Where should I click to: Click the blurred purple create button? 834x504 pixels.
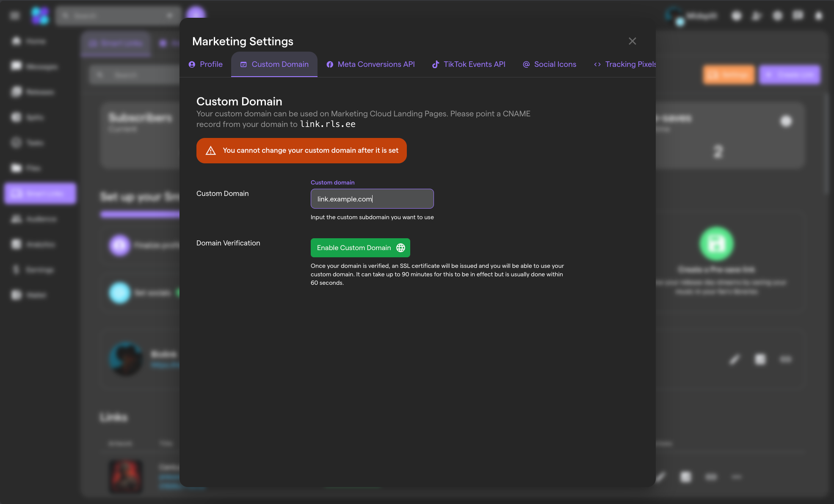[x=790, y=75]
